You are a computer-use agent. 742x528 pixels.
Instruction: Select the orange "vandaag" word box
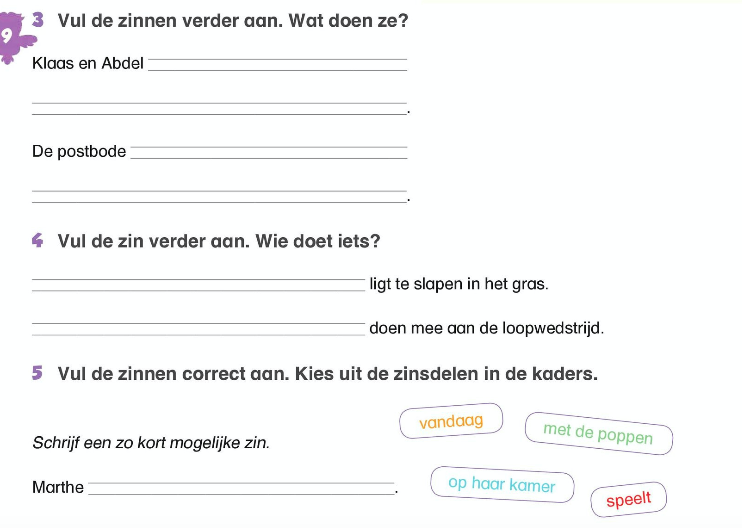[x=451, y=422]
